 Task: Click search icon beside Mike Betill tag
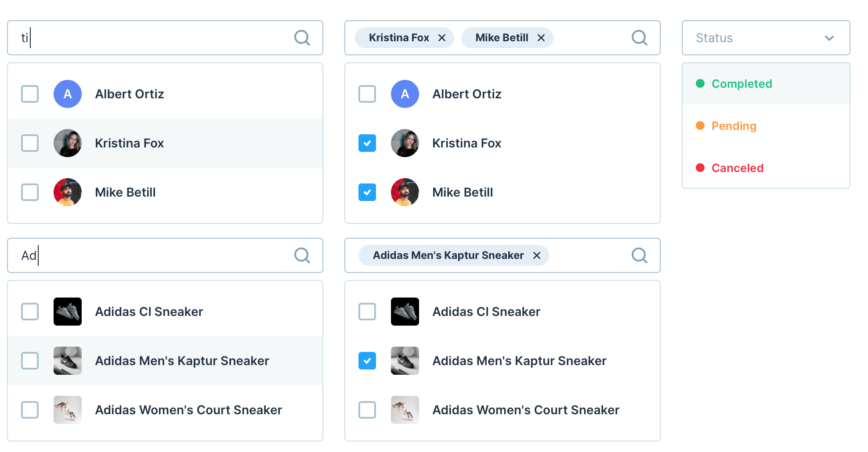[x=640, y=38]
